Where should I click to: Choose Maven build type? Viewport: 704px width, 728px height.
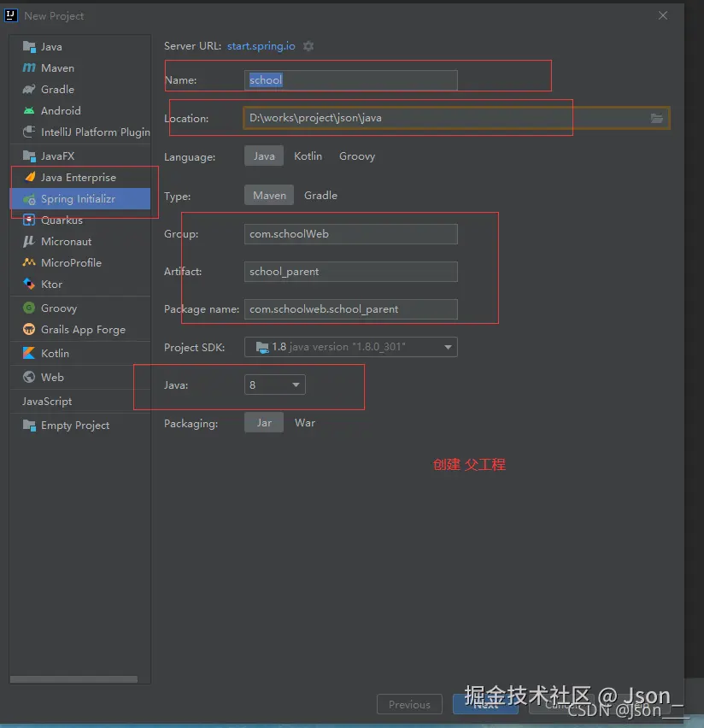point(269,196)
